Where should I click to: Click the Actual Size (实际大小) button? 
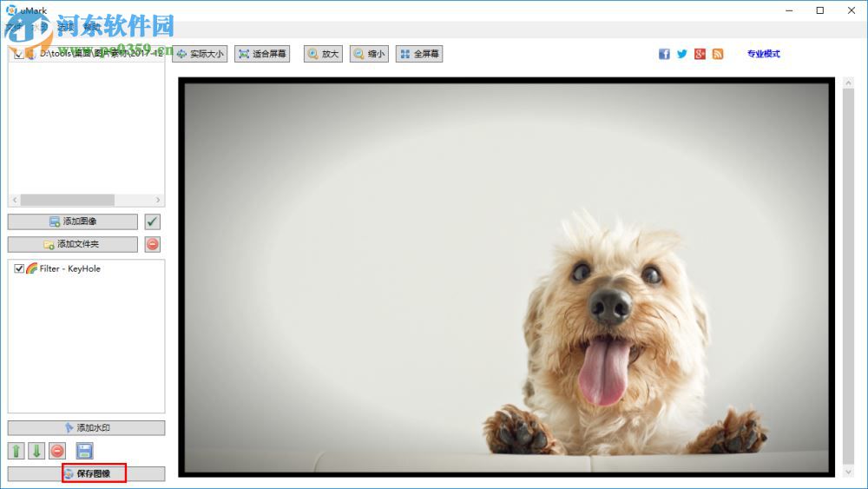click(200, 54)
